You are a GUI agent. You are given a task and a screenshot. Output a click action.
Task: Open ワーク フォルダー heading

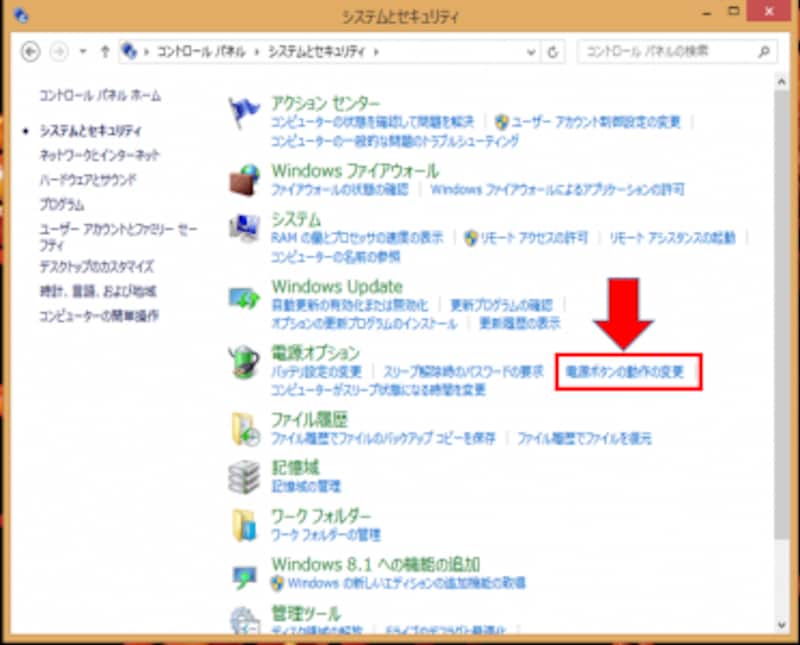tap(321, 516)
